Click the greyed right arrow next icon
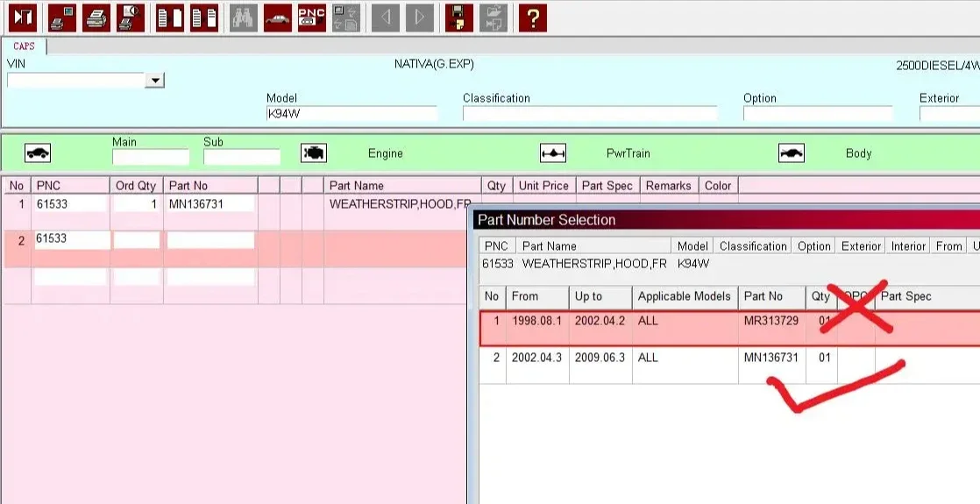Image resolution: width=980 pixels, height=504 pixels. click(419, 18)
